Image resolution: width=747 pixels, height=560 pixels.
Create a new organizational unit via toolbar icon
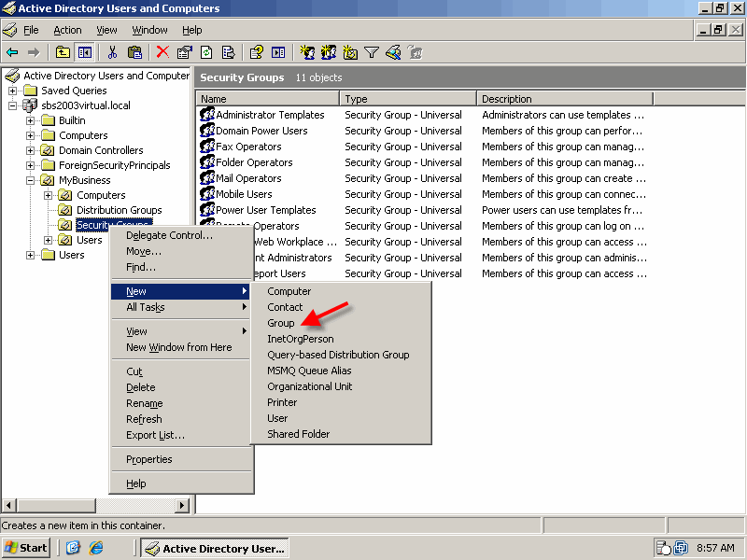coord(350,52)
